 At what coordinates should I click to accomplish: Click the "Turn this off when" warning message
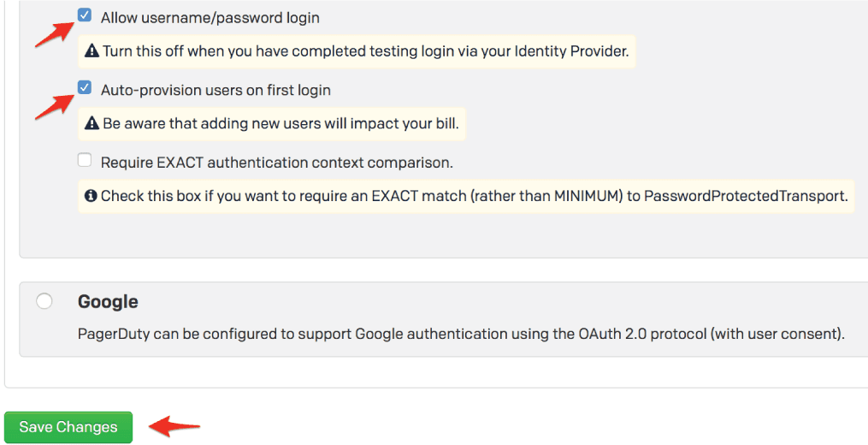[x=365, y=51]
